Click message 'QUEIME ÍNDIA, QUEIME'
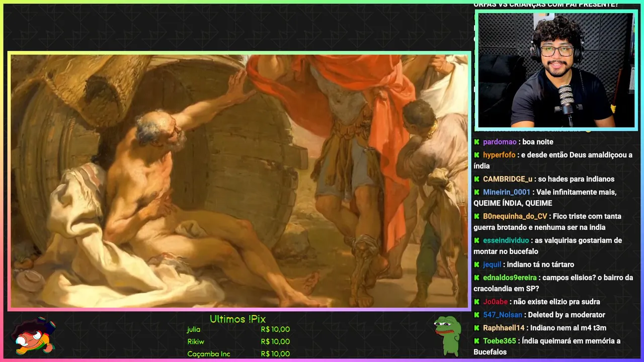This screenshot has width=644, height=362. coord(513,204)
